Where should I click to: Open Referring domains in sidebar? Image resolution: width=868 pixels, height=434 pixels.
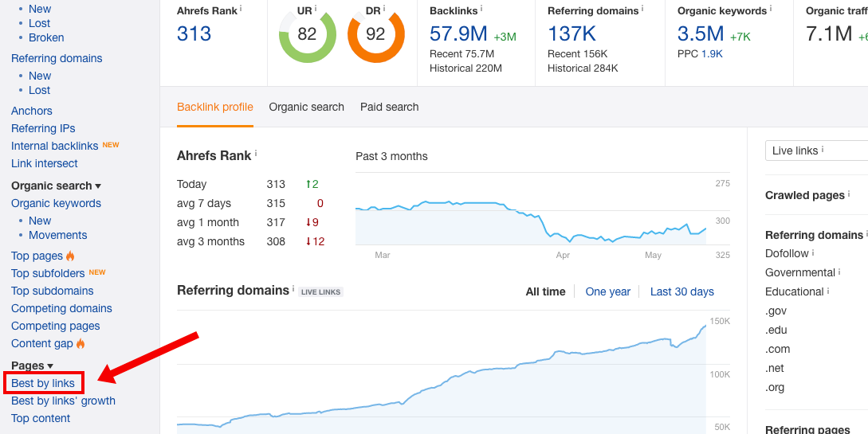[57, 58]
